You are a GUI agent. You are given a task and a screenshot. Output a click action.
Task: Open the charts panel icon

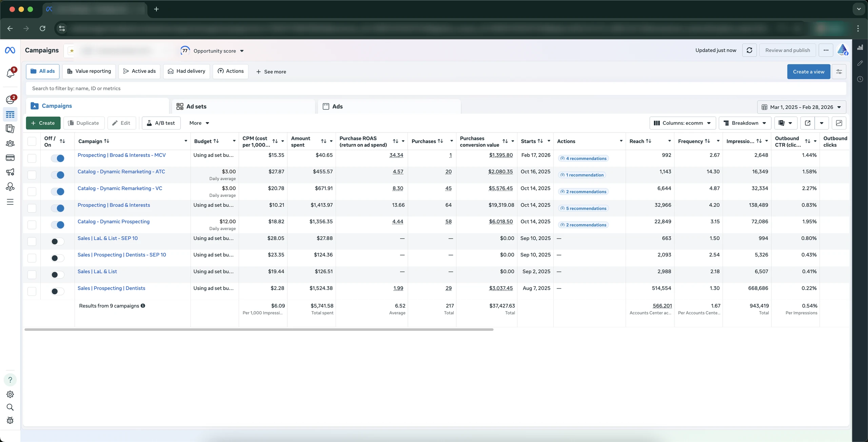coord(839,123)
